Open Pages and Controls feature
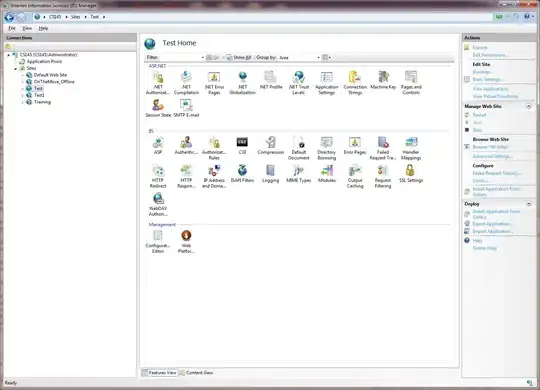This screenshot has width=540, height=390. click(411, 83)
